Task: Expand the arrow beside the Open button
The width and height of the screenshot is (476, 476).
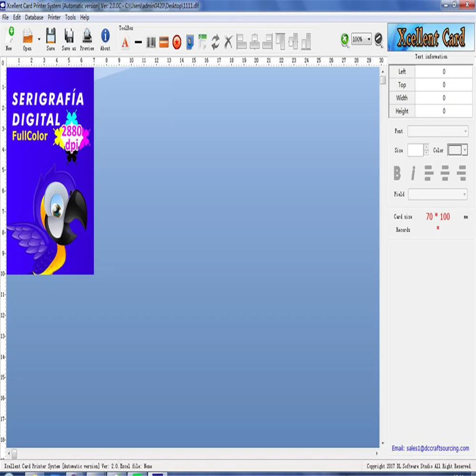Action: 39,39
